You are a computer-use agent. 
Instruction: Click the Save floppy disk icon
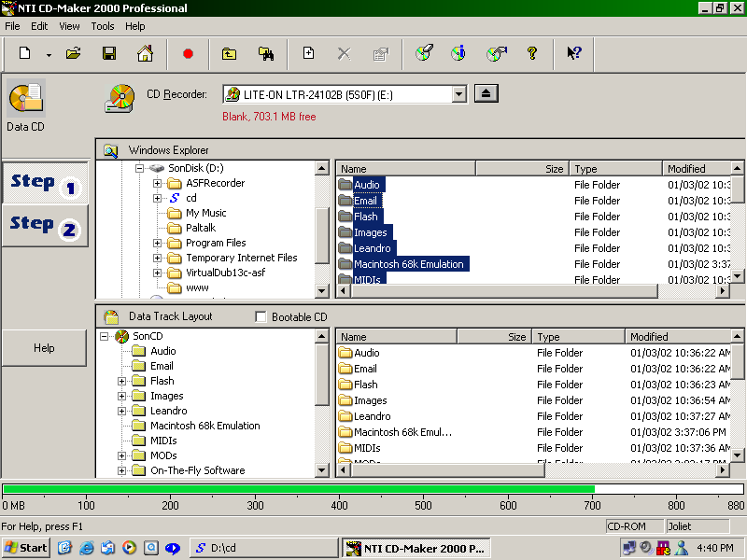[109, 54]
